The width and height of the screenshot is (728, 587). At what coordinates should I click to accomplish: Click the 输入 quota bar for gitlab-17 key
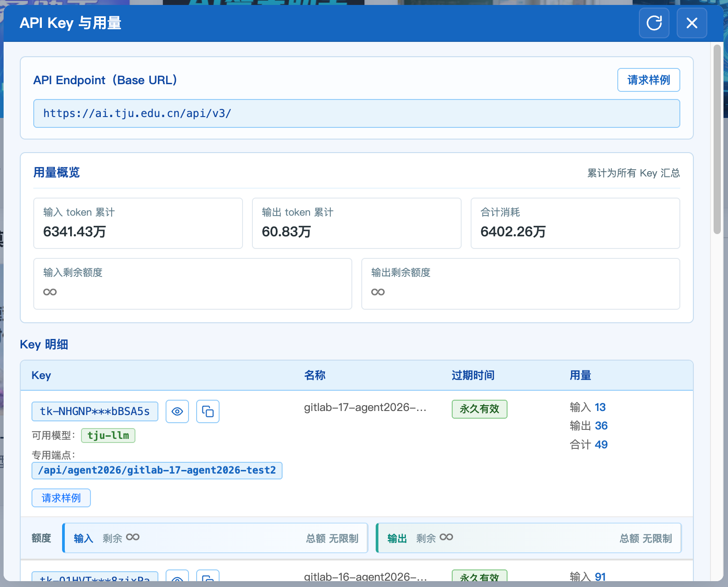[216, 538]
